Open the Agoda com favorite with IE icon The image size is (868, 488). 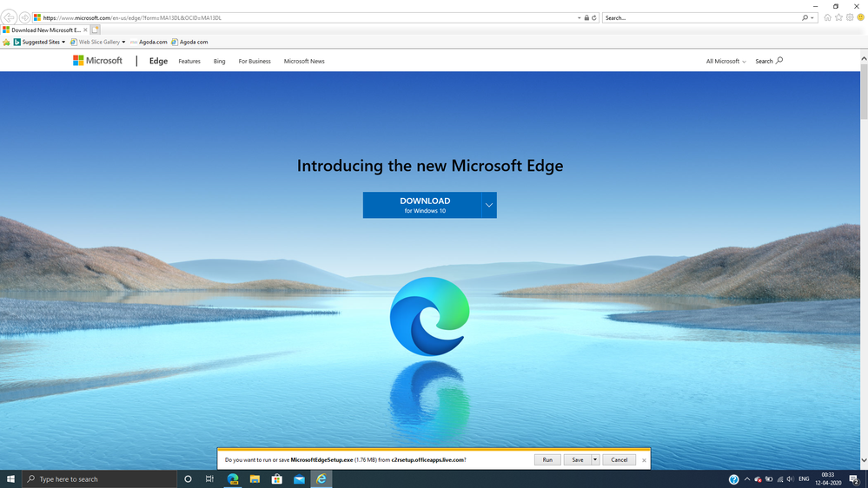click(190, 42)
